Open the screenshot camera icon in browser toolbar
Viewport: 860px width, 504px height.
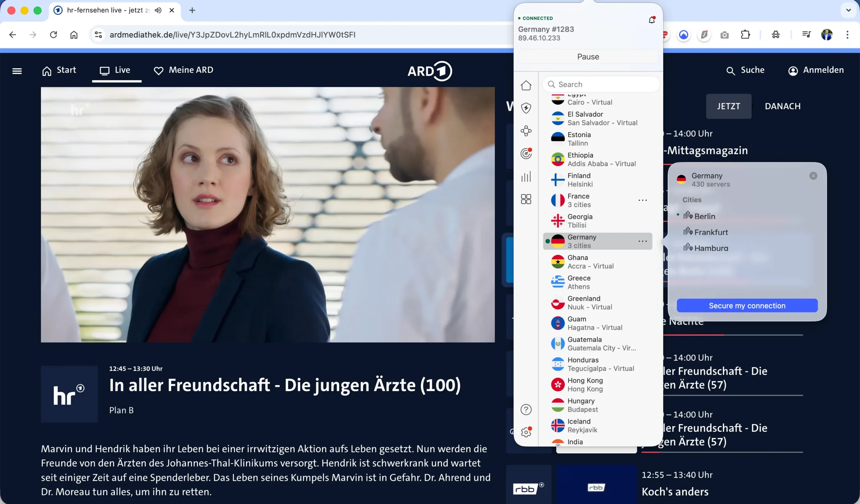click(x=725, y=35)
